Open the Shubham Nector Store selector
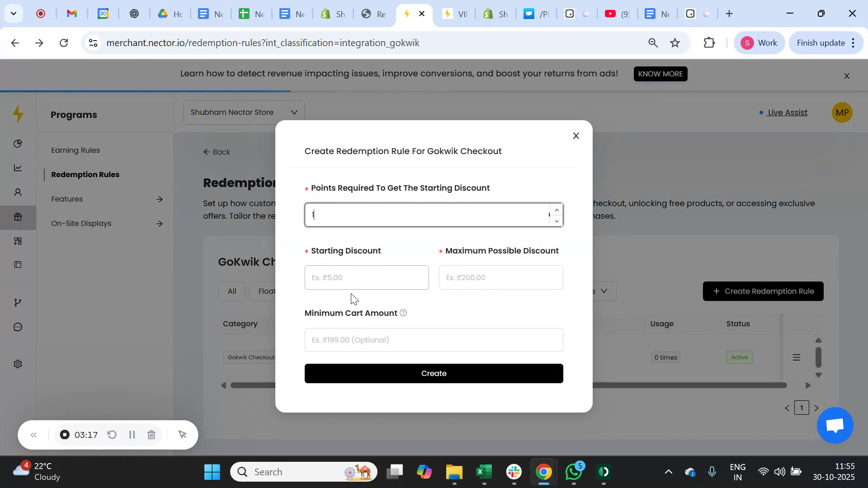Image resolution: width=868 pixels, height=488 pixels. (243, 112)
